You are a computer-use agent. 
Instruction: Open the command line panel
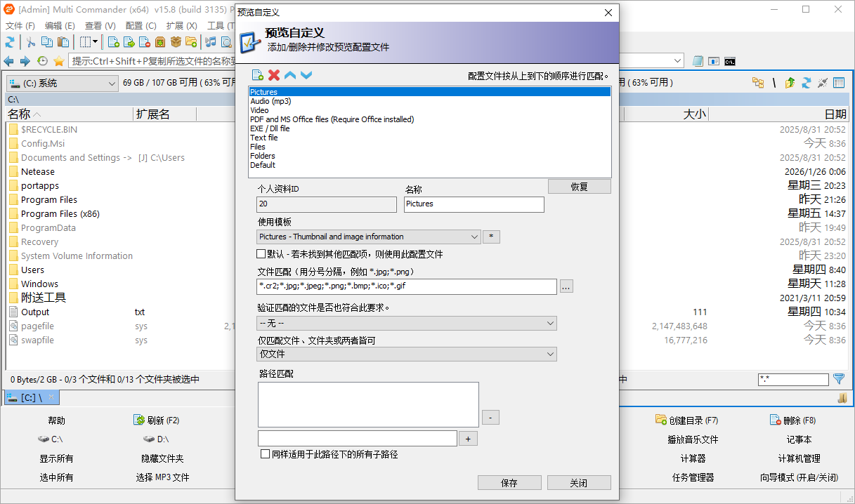pyautogui.click(x=729, y=61)
